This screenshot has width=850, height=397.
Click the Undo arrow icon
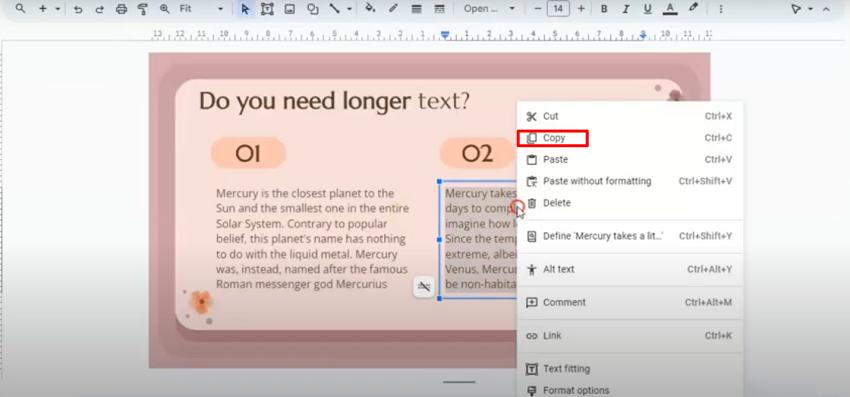coord(78,9)
